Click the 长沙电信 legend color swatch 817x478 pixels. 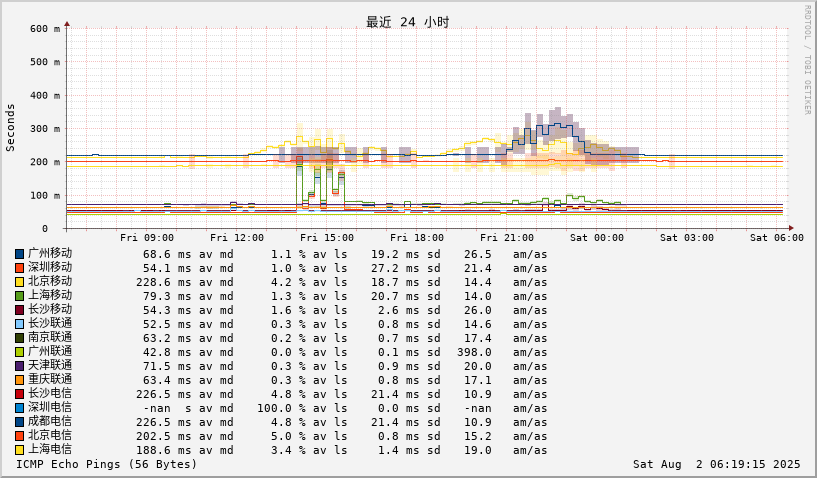click(19, 394)
